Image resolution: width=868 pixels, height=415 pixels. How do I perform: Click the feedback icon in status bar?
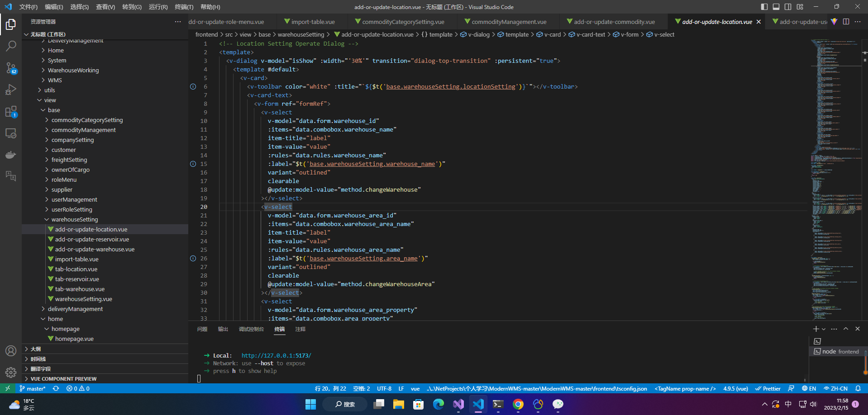point(791,388)
